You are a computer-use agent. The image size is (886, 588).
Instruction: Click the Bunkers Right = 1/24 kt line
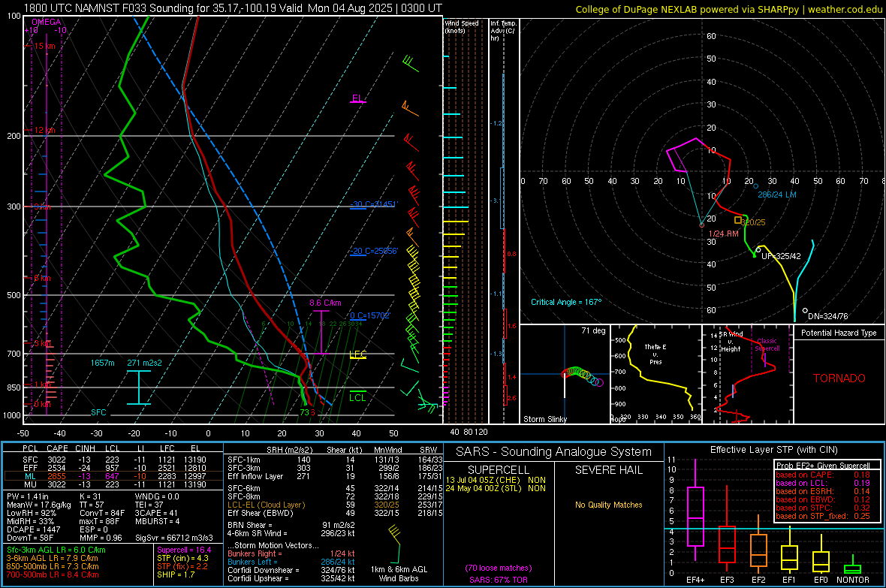click(291, 554)
